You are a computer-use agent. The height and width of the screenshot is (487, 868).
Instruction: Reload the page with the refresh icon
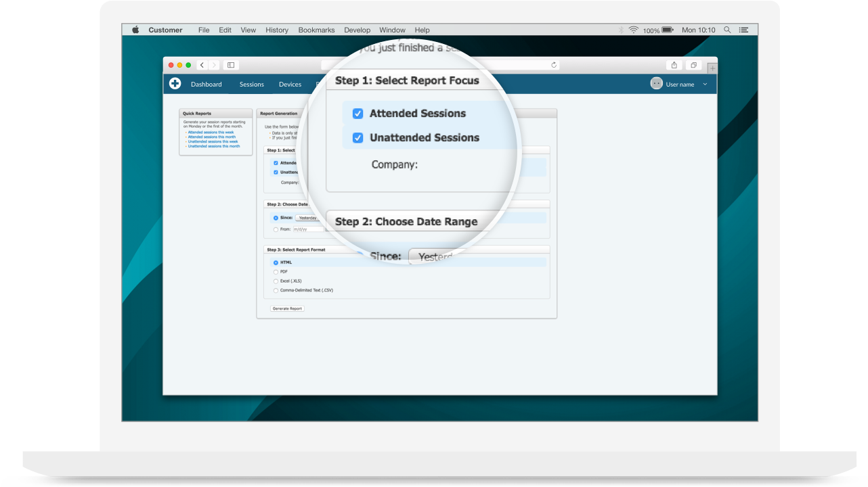tap(554, 65)
